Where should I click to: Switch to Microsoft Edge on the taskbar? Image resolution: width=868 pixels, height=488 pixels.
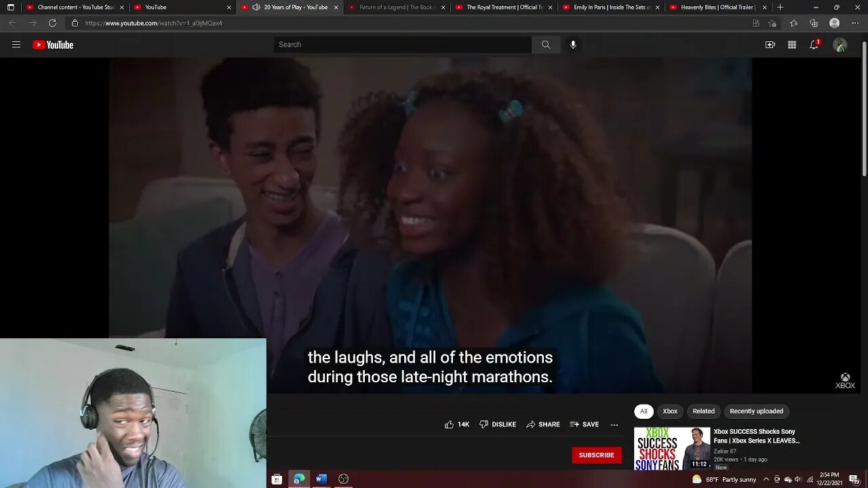[299, 479]
